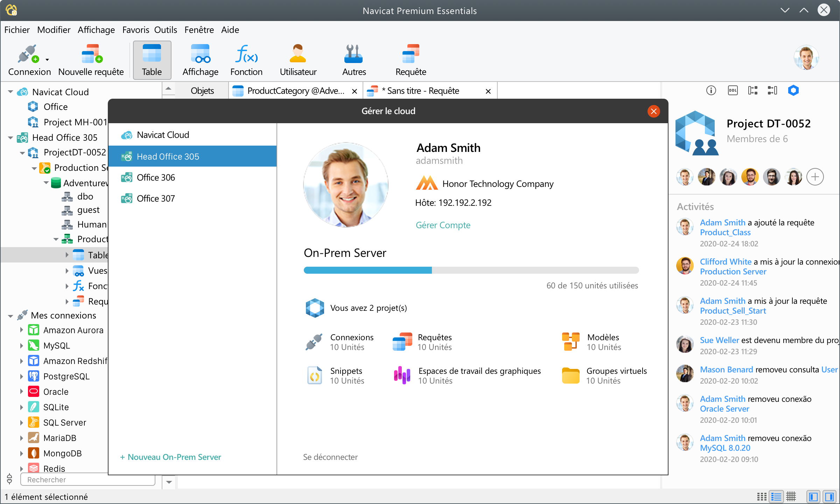The height and width of the screenshot is (504, 840).
Task: Select Navicat Cloud in dialog list
Action: point(192,135)
